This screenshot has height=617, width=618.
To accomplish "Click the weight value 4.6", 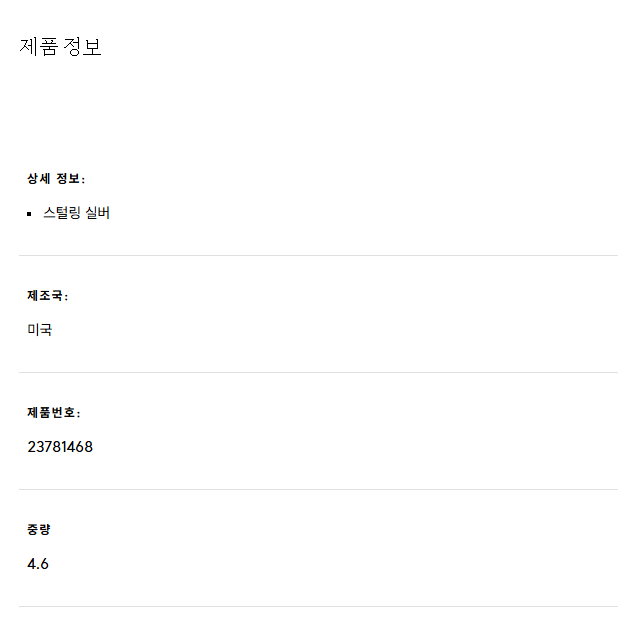I will pyautogui.click(x=38, y=564).
